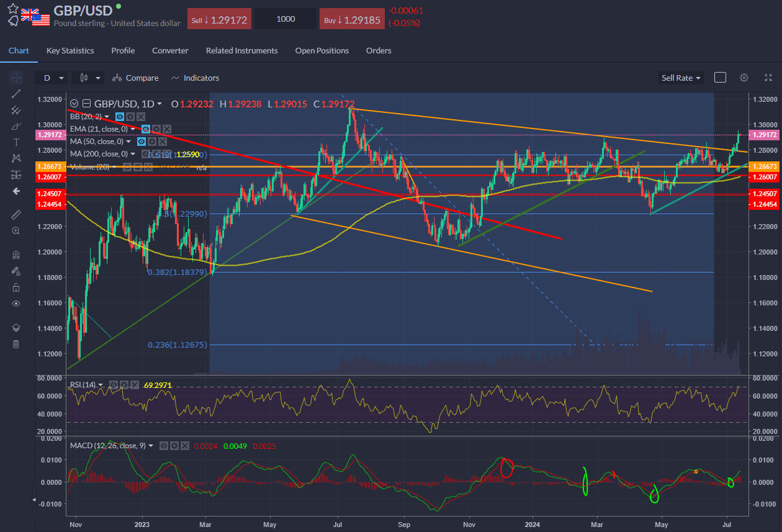Image resolution: width=782 pixels, height=532 pixels.
Task: Click the trash icon to remove drawings
Action: [16, 344]
